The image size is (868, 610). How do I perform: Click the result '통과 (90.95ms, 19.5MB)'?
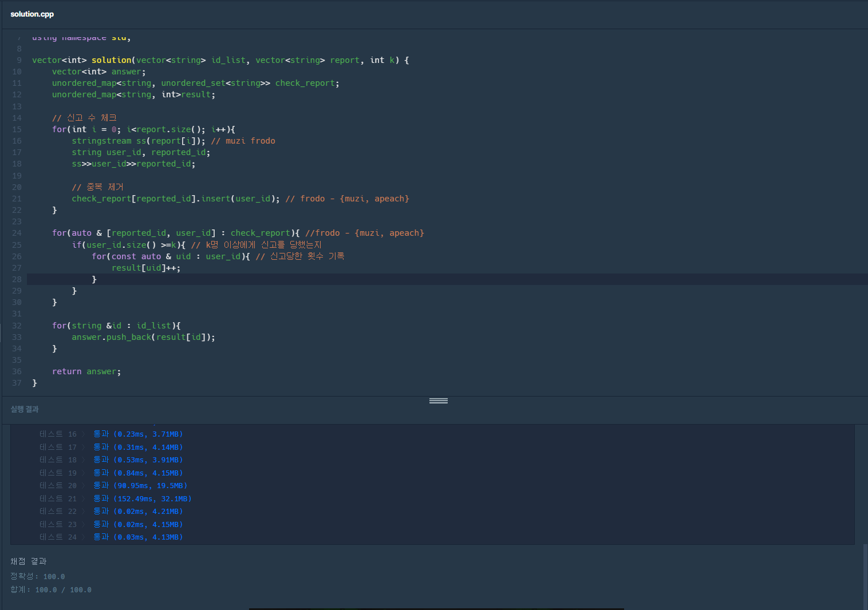tap(140, 485)
